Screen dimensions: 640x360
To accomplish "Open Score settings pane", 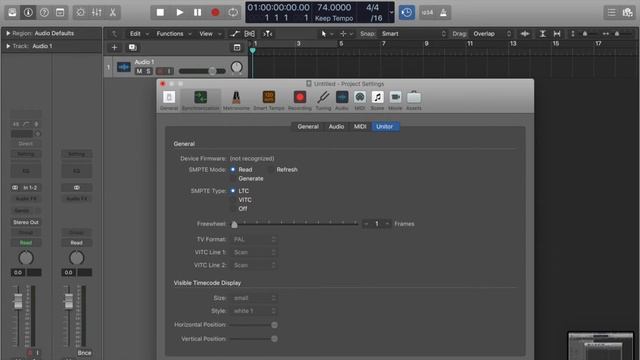I will pyautogui.click(x=377, y=100).
